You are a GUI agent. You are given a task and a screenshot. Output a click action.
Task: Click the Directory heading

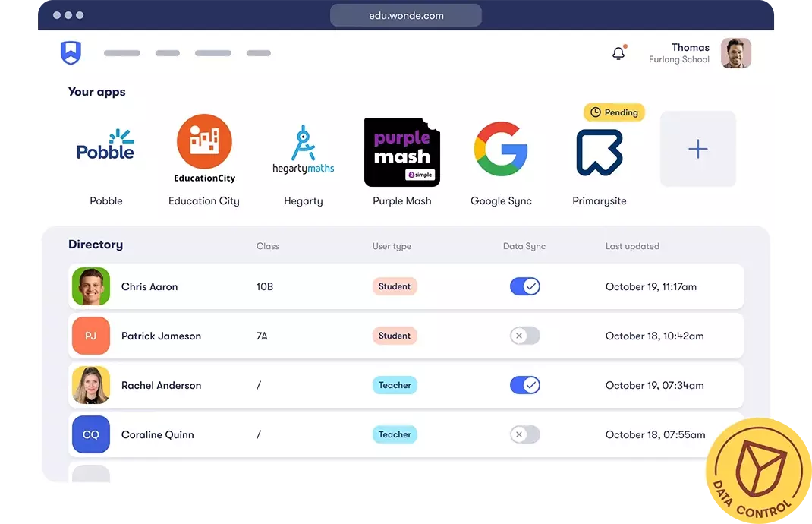(96, 244)
